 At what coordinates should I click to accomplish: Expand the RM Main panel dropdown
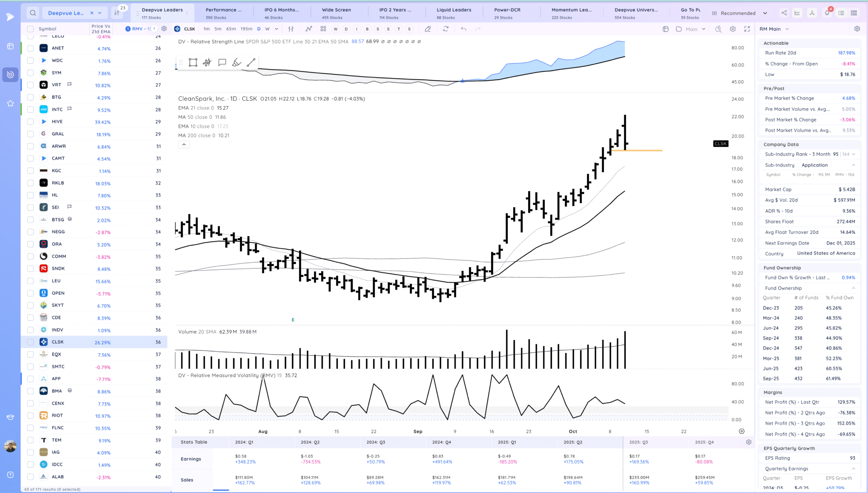[787, 29]
